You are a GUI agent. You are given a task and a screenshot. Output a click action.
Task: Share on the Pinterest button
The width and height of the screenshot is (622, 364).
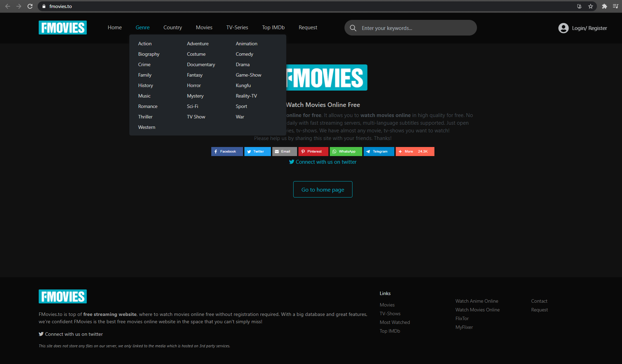click(x=313, y=152)
